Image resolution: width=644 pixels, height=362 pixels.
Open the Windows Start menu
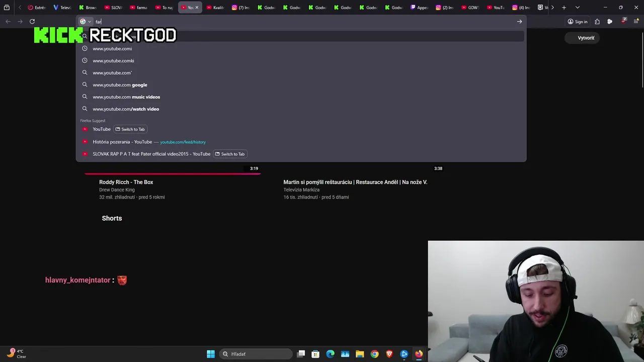click(x=211, y=354)
